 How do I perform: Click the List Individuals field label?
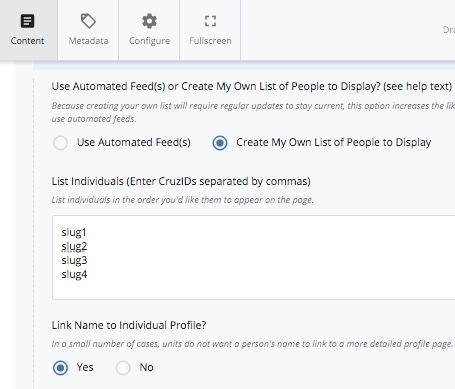click(x=181, y=181)
